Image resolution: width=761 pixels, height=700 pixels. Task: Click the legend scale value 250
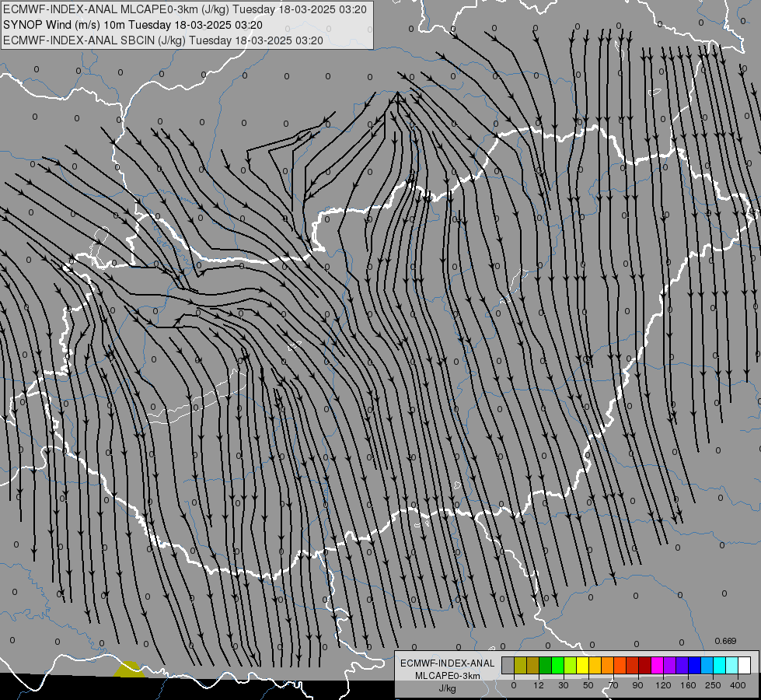(x=713, y=685)
